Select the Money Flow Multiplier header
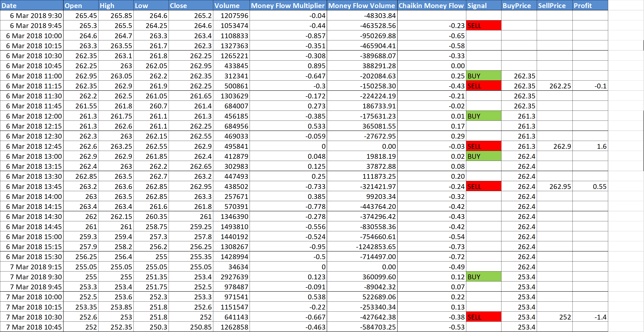644x332 pixels. coord(288,5)
